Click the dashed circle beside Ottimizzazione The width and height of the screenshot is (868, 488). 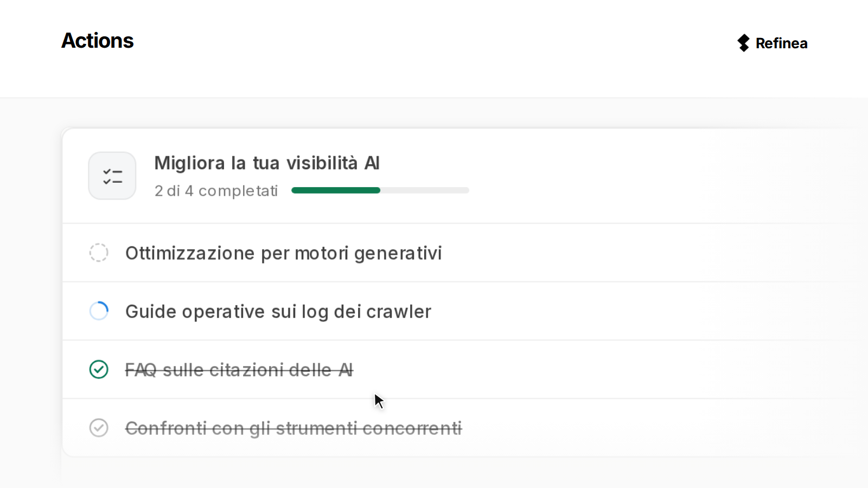[x=99, y=253]
